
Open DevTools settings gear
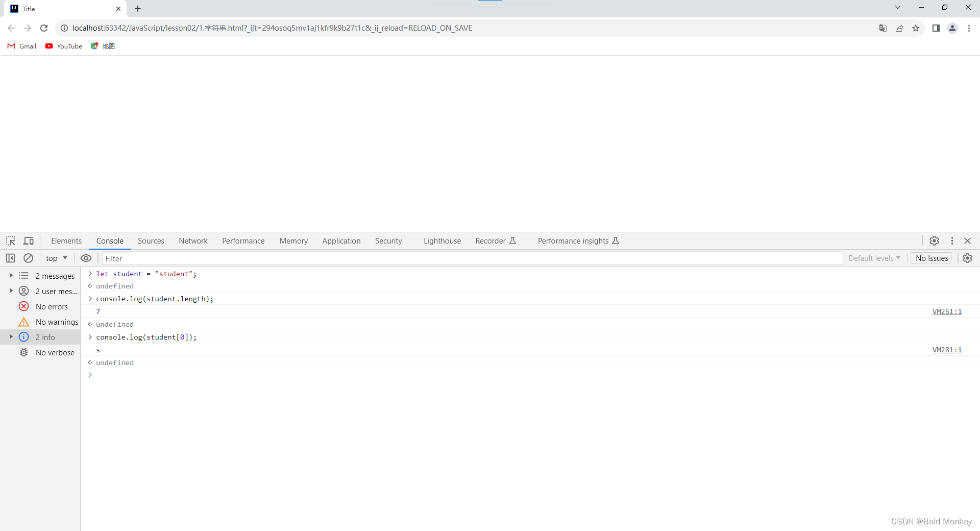[934, 241]
